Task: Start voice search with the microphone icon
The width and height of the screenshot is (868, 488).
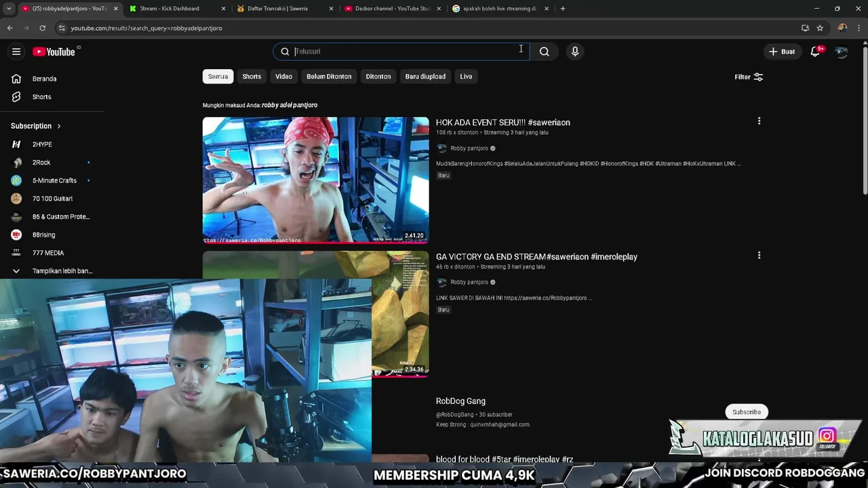Action: point(575,52)
